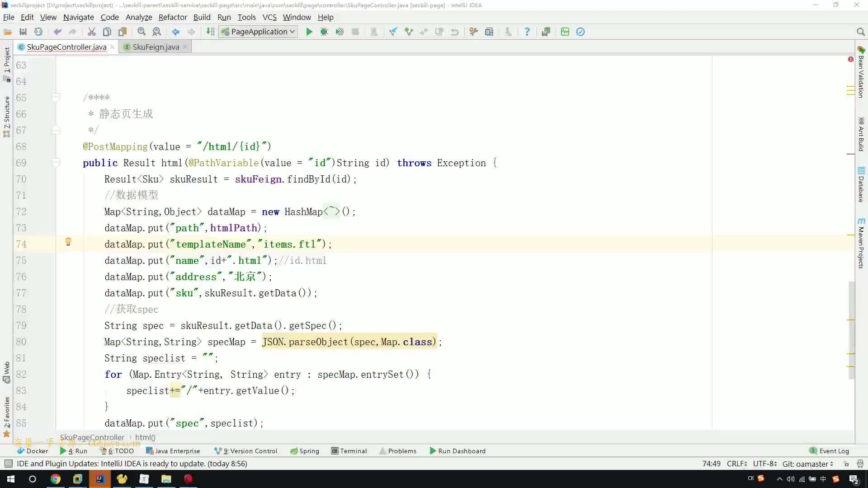Click the blue circular check icon
Viewport: 868px width, 488px height.
(580, 32)
